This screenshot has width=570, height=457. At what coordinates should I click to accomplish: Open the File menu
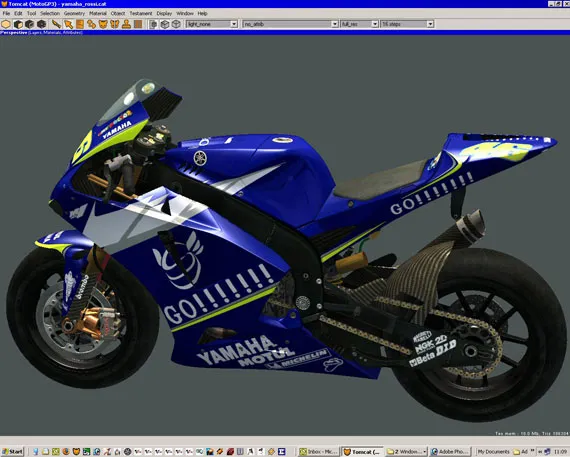click(6, 13)
